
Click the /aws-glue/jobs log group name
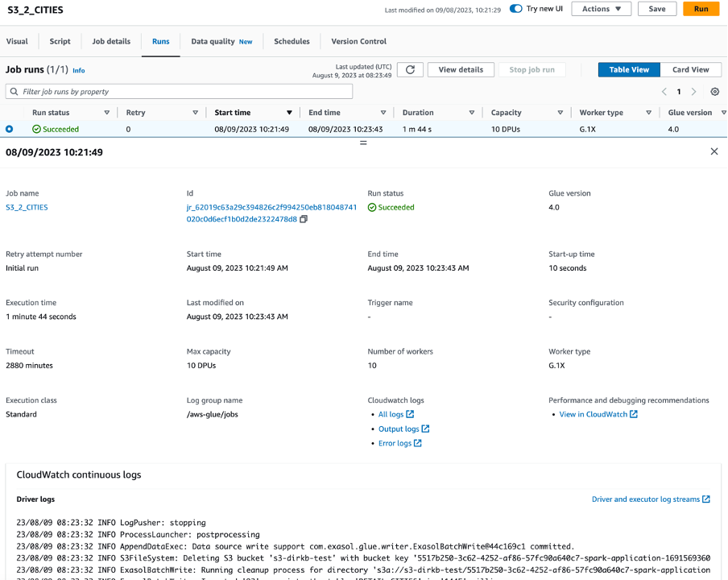[x=212, y=414]
